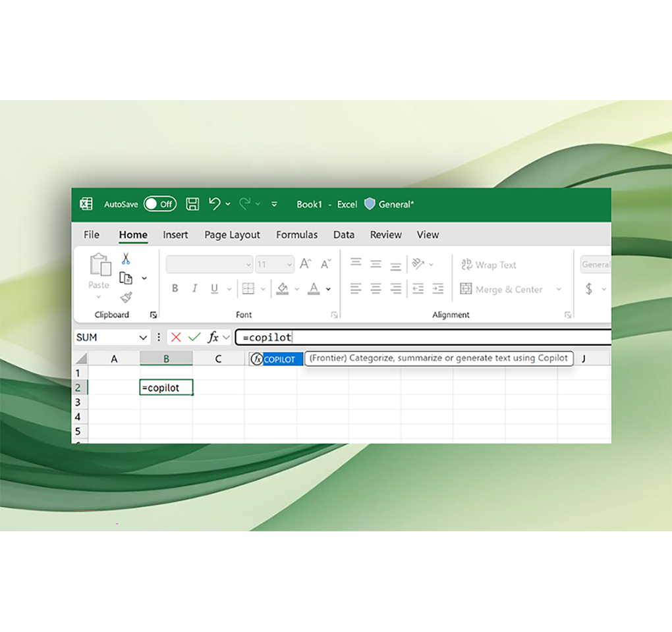Toggle Wrap Text

(489, 265)
